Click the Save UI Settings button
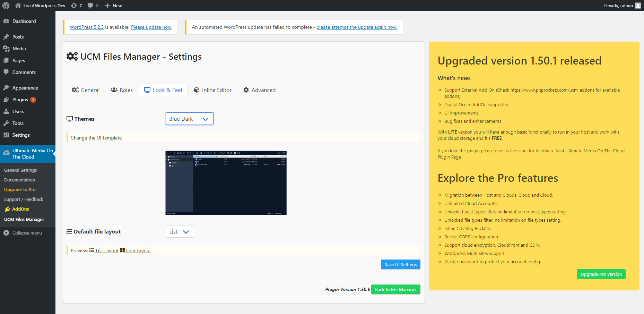Image resolution: width=644 pixels, height=314 pixels. point(401,264)
